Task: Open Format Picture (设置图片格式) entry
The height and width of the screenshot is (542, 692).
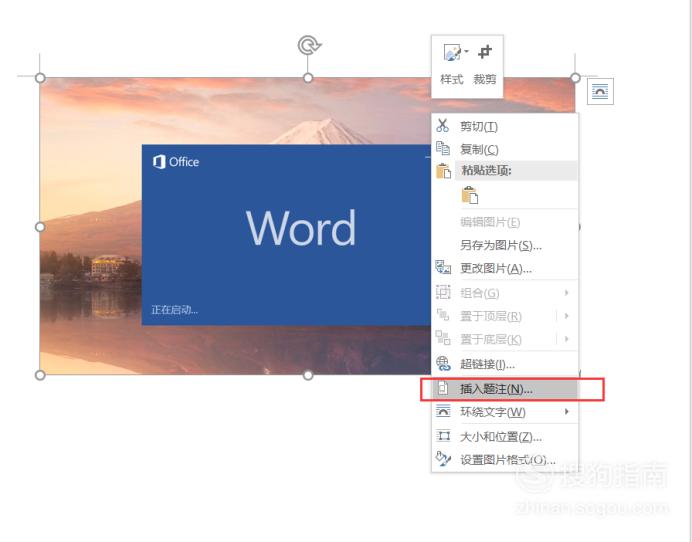Action: pos(504,459)
